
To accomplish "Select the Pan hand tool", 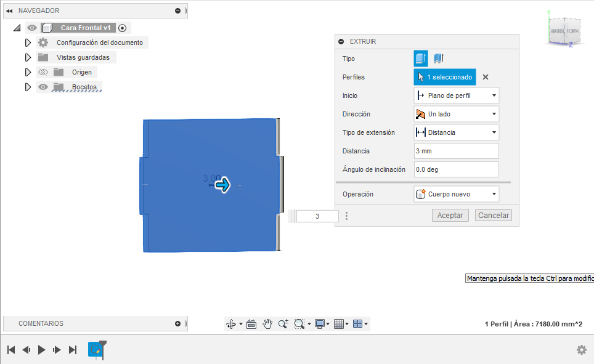I will tap(267, 324).
